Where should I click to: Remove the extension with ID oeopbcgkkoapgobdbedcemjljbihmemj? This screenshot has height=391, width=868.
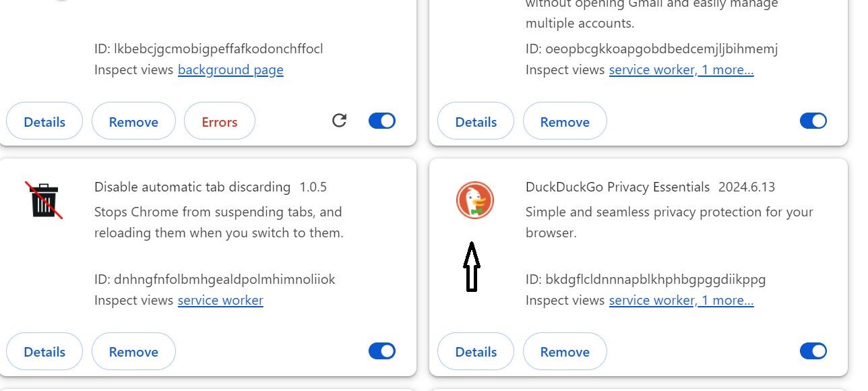coord(565,122)
